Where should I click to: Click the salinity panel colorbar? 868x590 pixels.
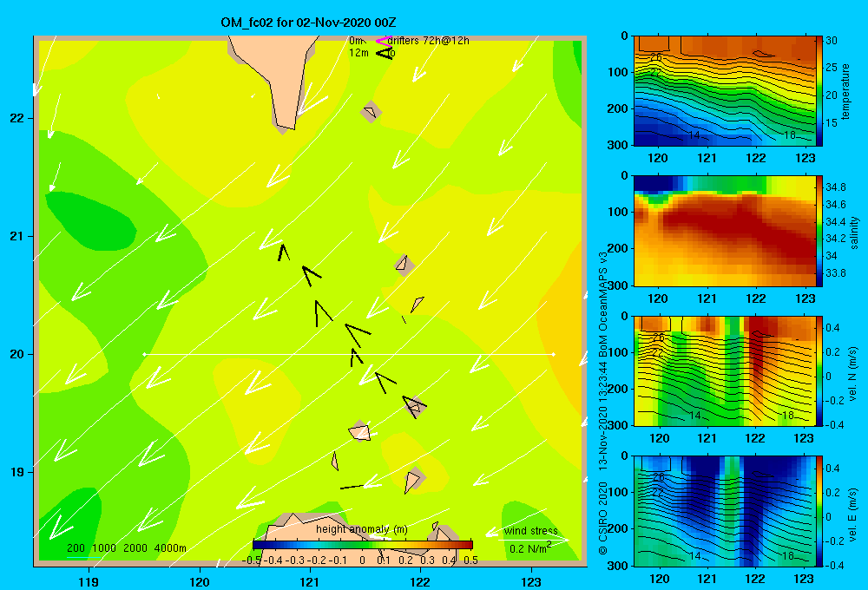[819, 231]
